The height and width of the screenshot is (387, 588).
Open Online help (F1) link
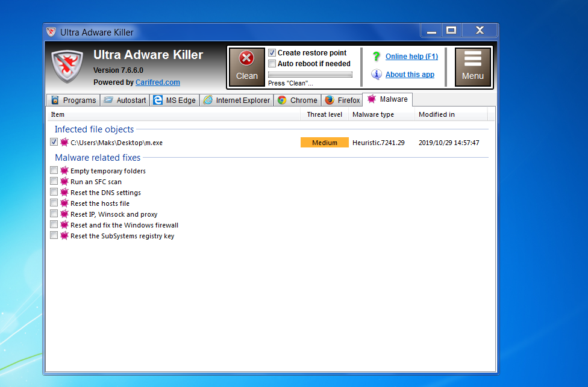[411, 56]
